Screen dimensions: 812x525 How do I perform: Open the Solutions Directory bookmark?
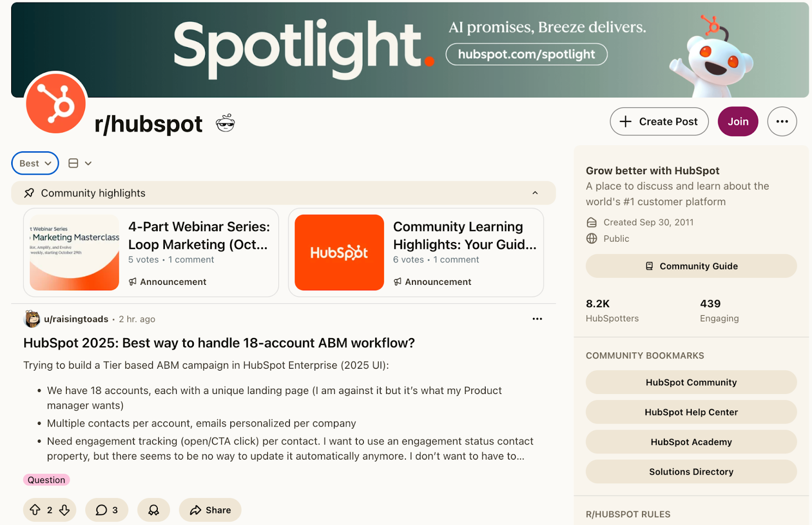click(x=691, y=472)
